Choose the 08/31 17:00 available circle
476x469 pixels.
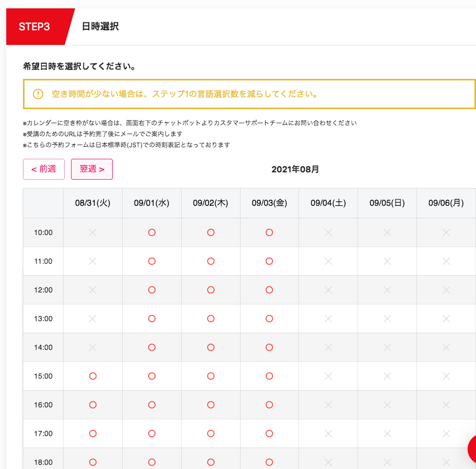click(x=93, y=433)
